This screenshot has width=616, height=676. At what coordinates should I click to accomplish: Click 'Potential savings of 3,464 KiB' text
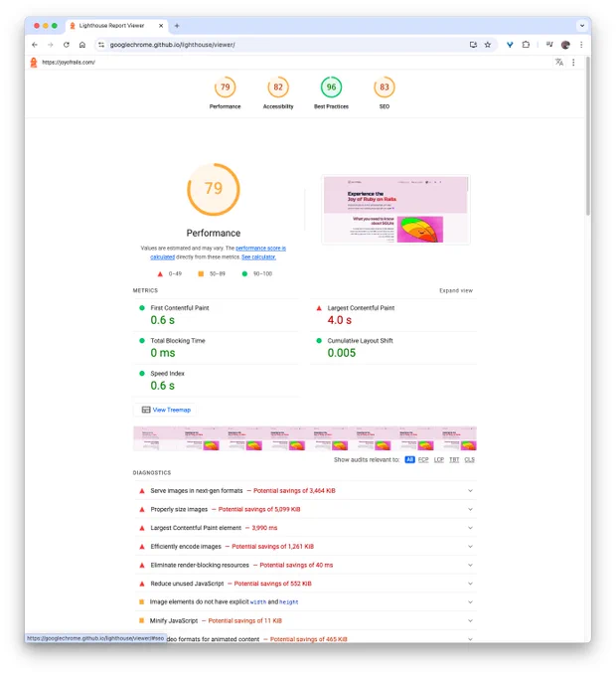pos(294,491)
